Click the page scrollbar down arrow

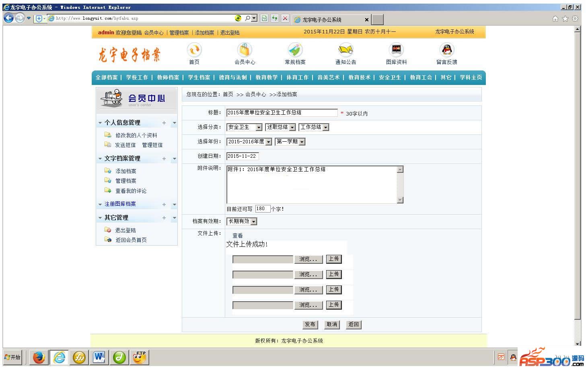[x=578, y=344]
